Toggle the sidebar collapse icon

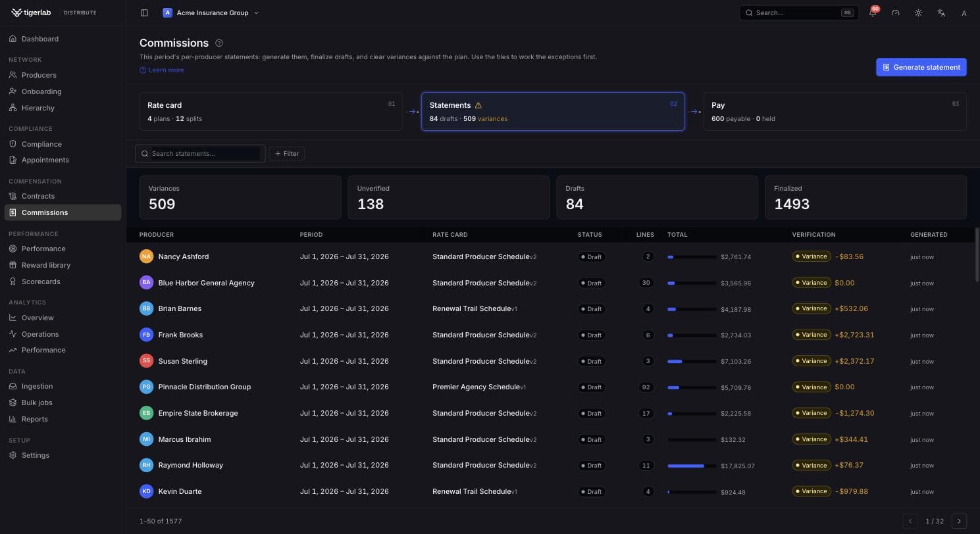pyautogui.click(x=144, y=12)
